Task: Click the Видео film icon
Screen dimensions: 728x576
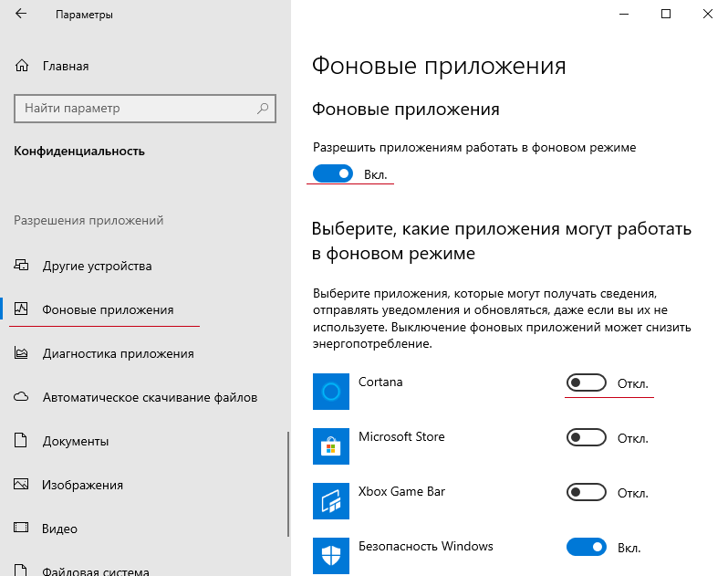Action: click(21, 528)
